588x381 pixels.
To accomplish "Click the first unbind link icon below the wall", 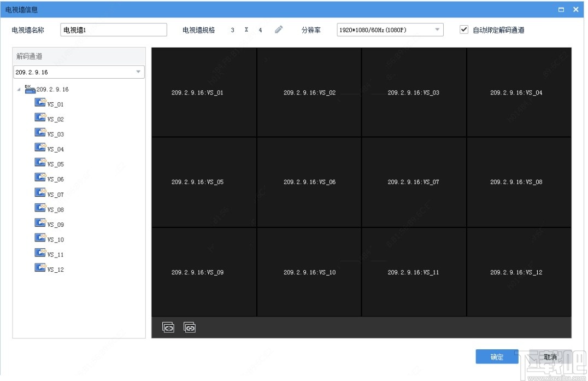I will tap(168, 327).
